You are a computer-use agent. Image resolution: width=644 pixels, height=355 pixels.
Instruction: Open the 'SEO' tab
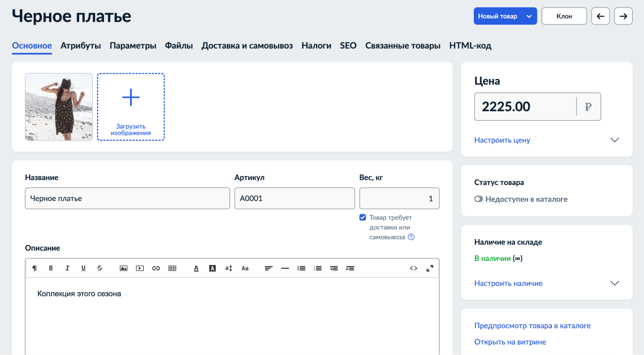point(348,46)
